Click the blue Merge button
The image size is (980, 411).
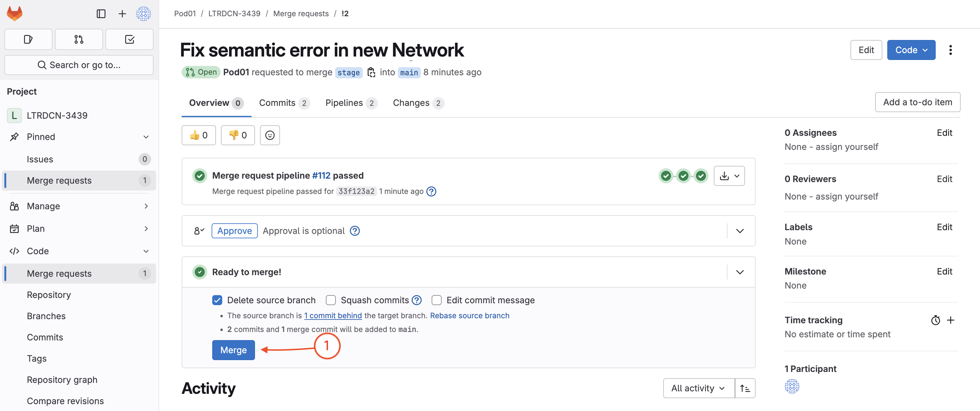(x=233, y=350)
